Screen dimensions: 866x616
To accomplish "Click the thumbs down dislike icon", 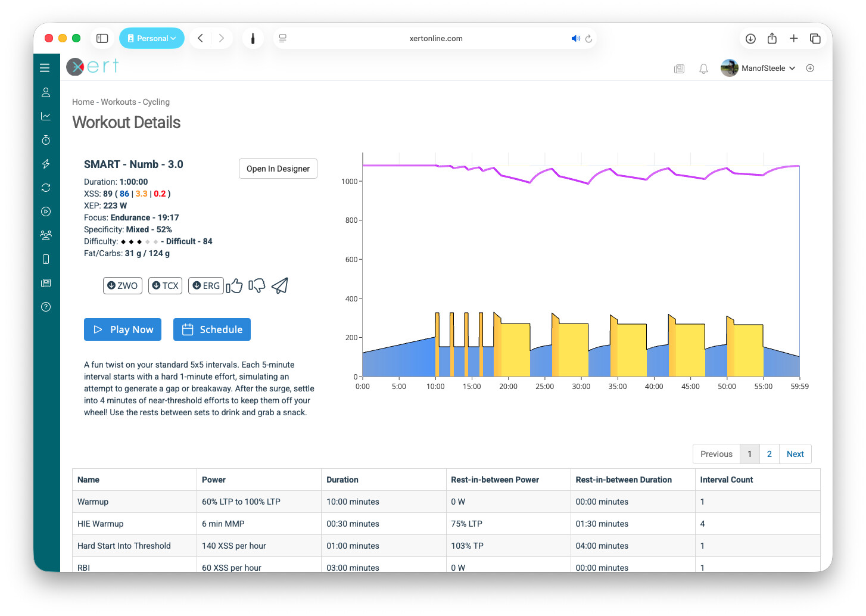I will pos(257,286).
